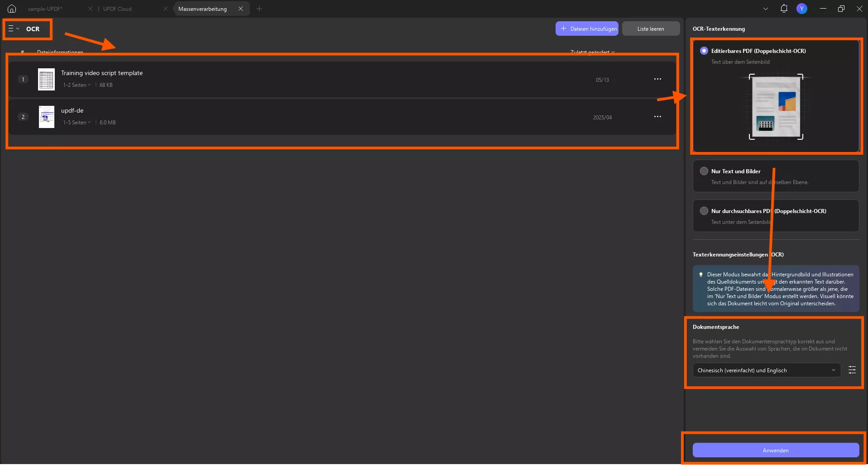Screen dimensions: 868x465
Task: Go to the Home icon
Action: (x=12, y=9)
